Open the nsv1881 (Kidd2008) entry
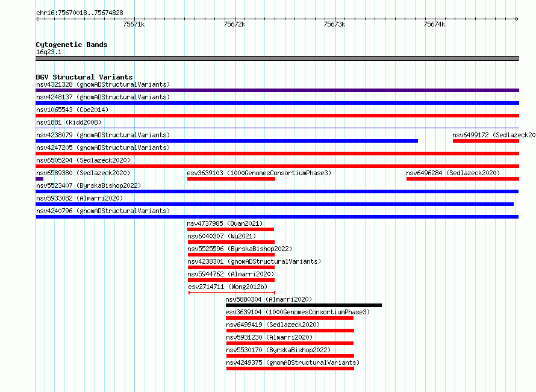This screenshot has height=392, width=536. (x=69, y=122)
